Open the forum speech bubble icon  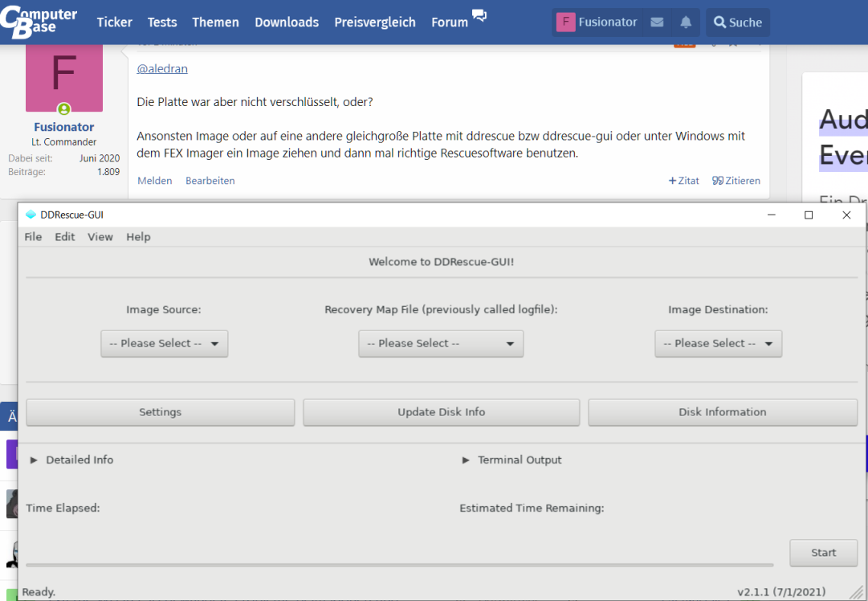(x=479, y=15)
